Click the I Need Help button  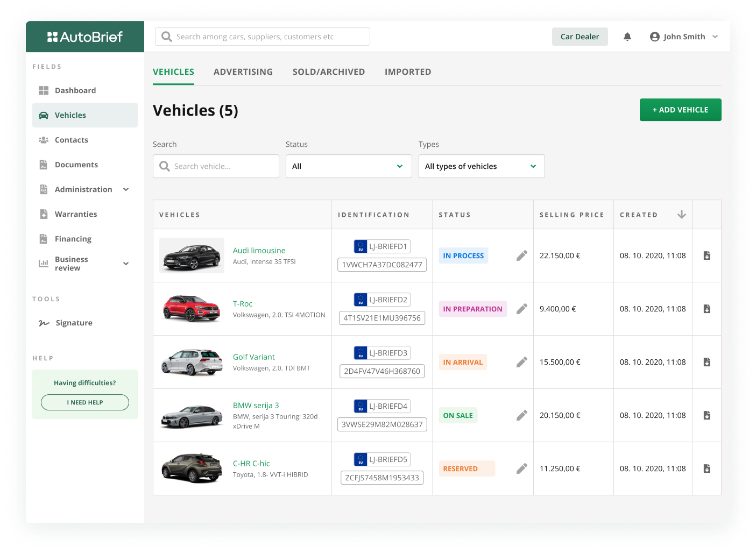84,402
